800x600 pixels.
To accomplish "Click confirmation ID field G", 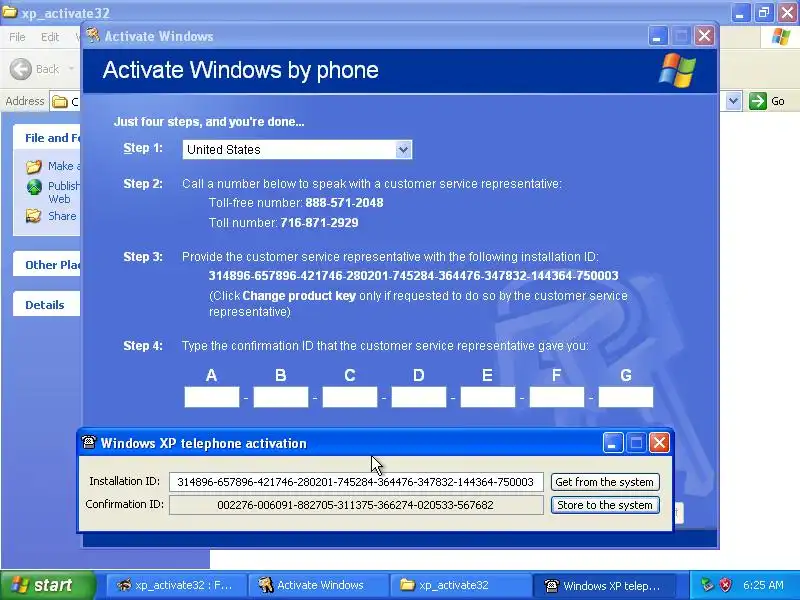I will pyautogui.click(x=626, y=397).
